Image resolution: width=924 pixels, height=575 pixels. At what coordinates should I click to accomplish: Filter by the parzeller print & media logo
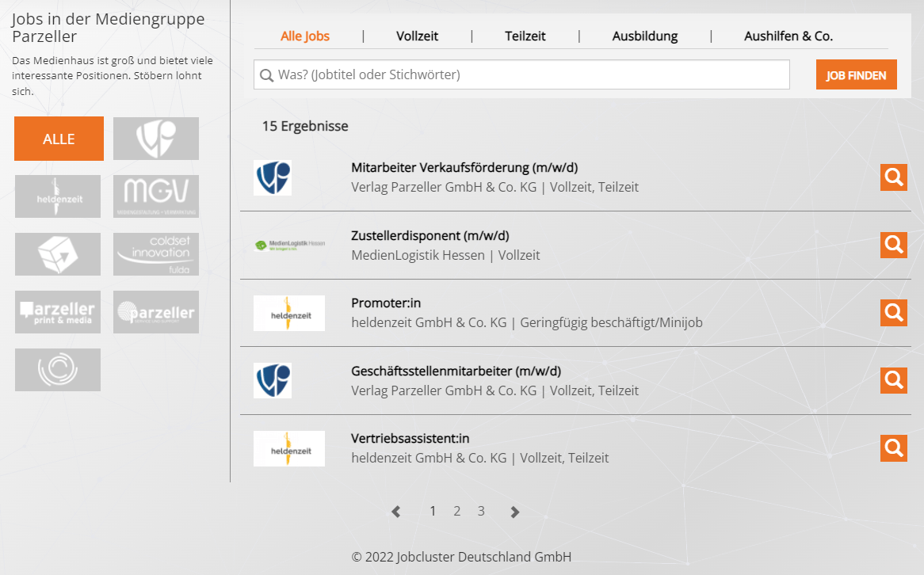pyautogui.click(x=57, y=311)
